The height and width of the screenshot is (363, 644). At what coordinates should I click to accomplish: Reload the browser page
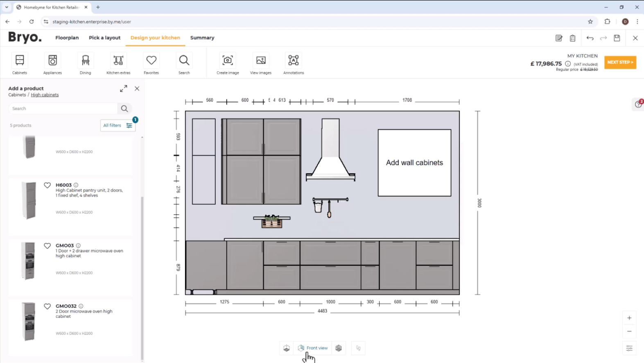click(32, 22)
